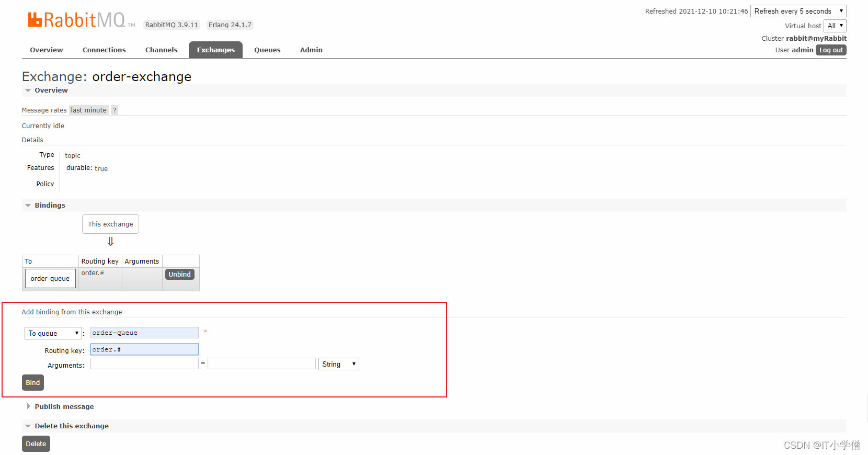Open the To queue destination dropdown
The width and height of the screenshot is (868, 455).
(53, 333)
